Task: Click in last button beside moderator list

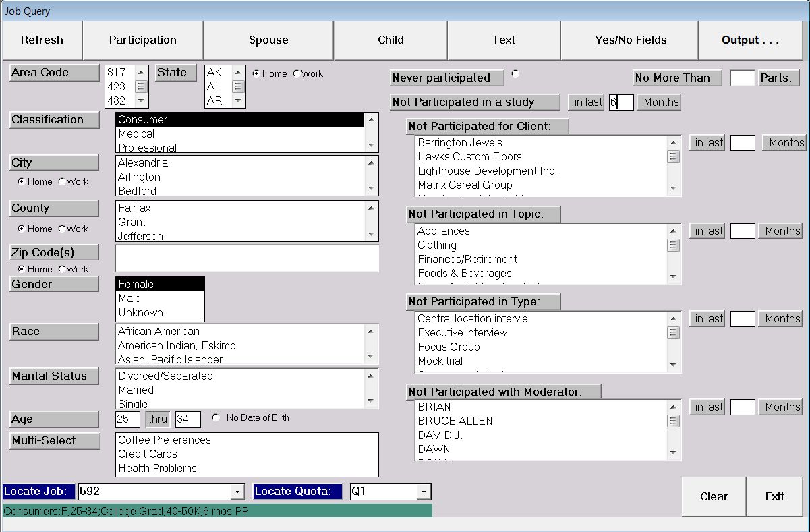Action: pos(709,407)
